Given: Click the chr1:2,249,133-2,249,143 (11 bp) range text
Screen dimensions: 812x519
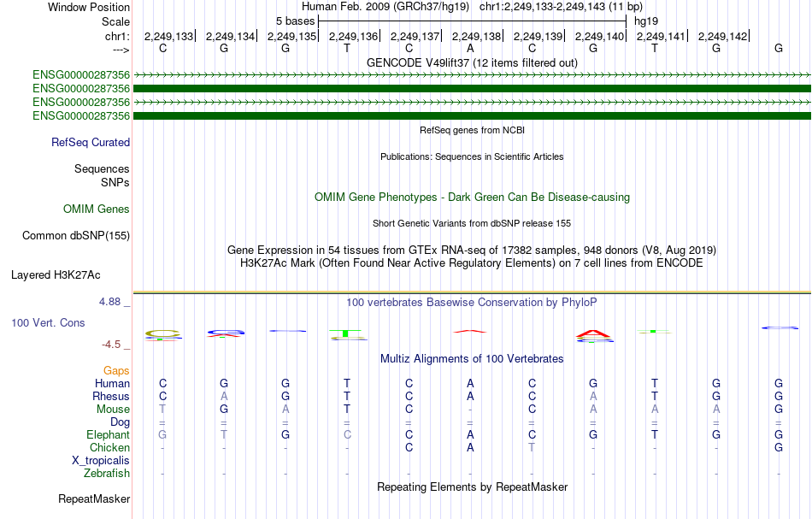Looking at the screenshot, I should 561,7.
